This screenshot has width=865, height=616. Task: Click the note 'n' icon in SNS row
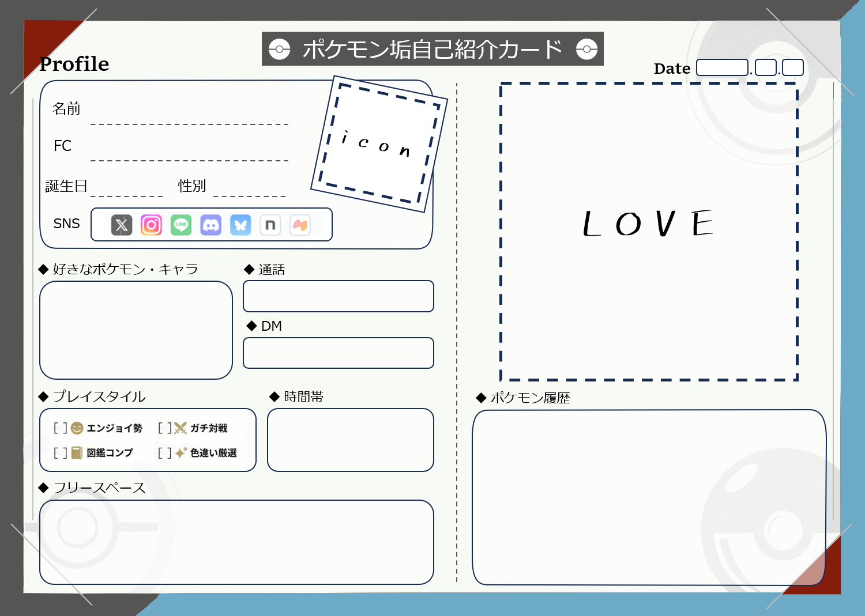(x=270, y=225)
